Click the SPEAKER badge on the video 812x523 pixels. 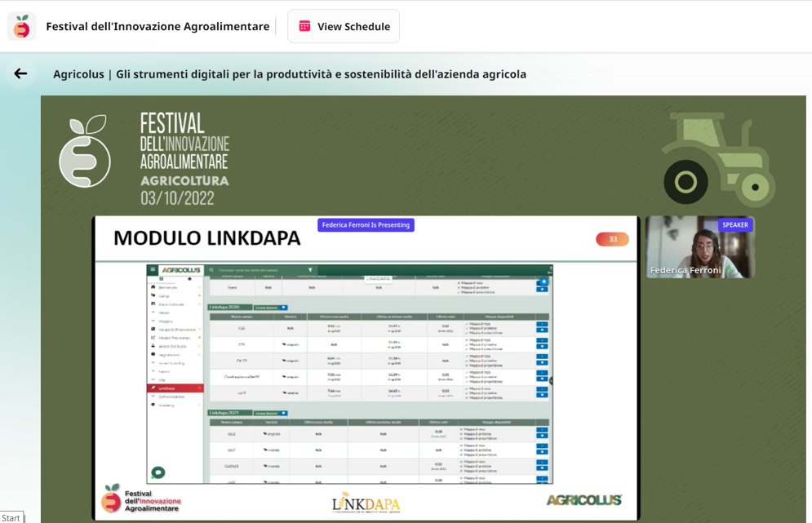(734, 224)
